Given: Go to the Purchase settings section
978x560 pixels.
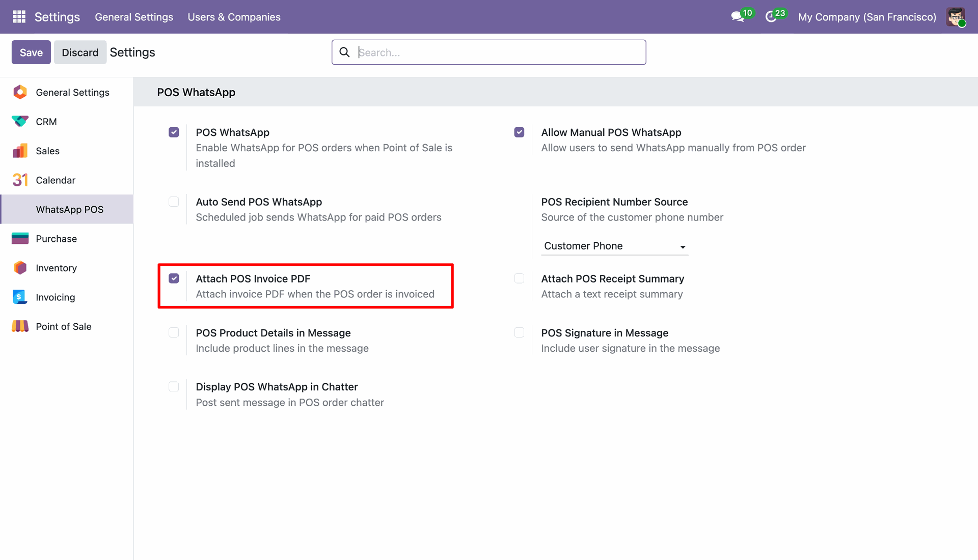Looking at the screenshot, I should tap(67, 239).
